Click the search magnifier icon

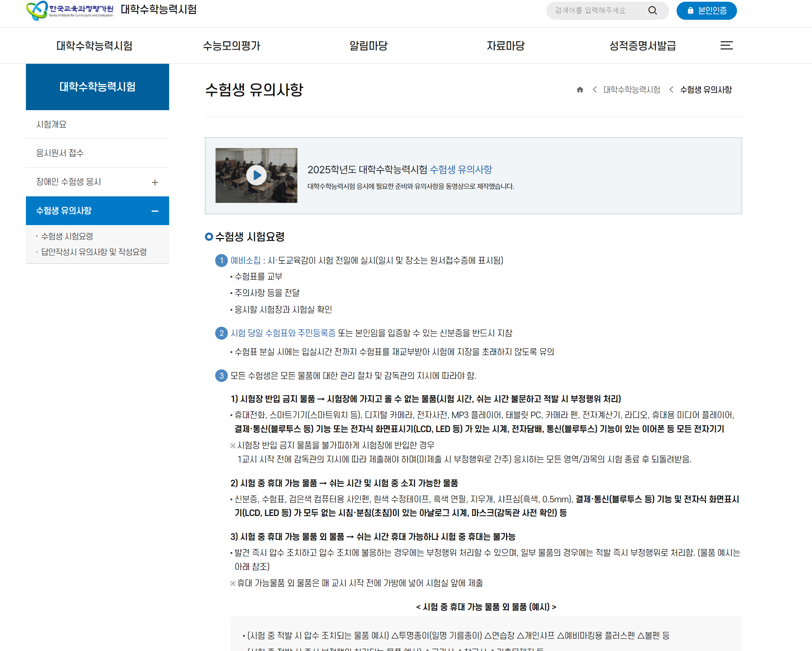(x=652, y=11)
